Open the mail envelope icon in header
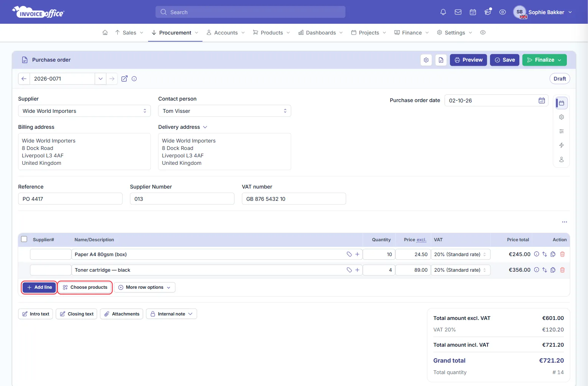Viewport: 588px width, 386px height. click(458, 12)
